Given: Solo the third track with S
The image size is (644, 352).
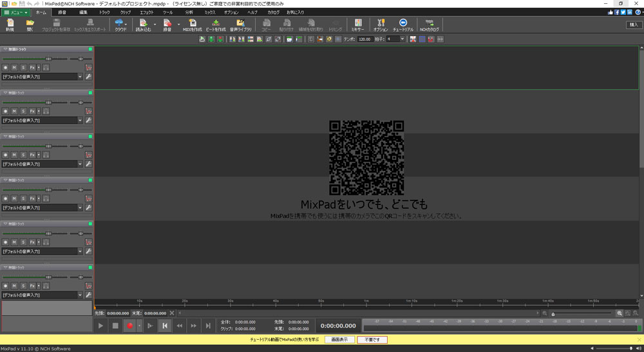Looking at the screenshot, I should pos(23,155).
